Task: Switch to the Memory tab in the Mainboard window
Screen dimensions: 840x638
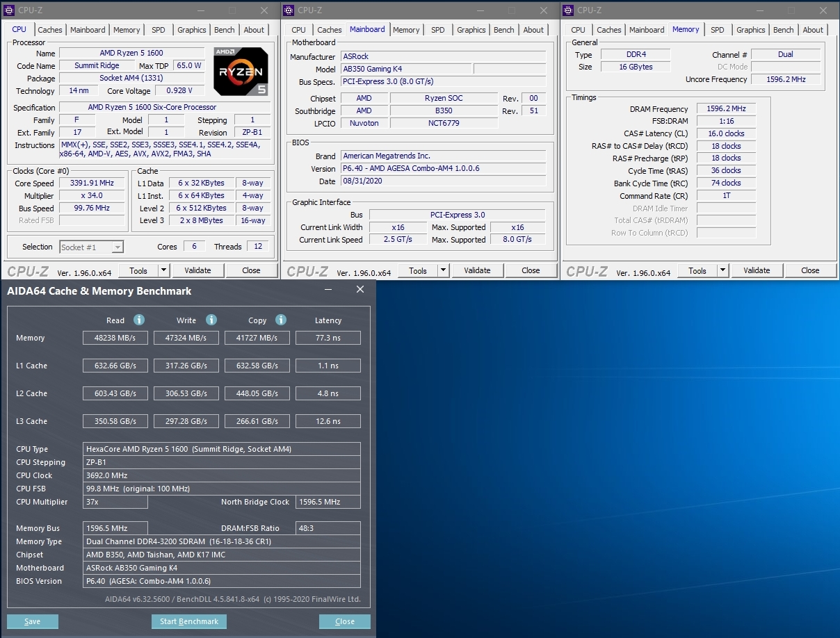Action: point(406,30)
